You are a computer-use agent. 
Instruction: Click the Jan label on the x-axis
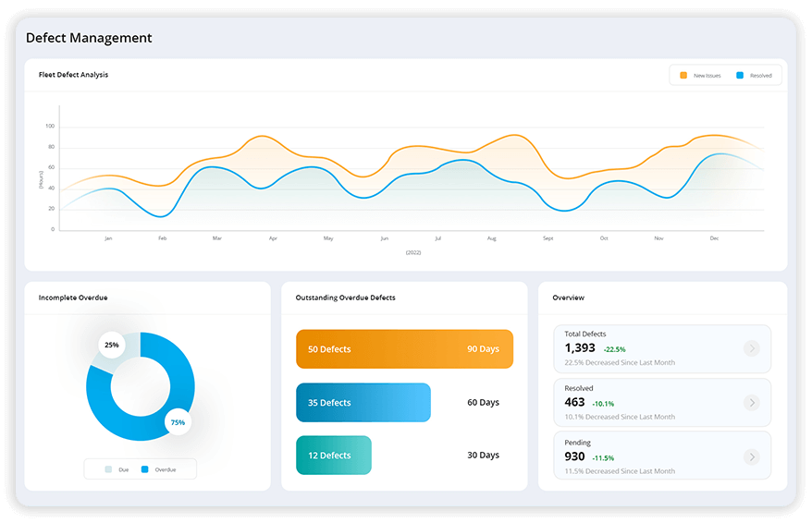coord(108,238)
